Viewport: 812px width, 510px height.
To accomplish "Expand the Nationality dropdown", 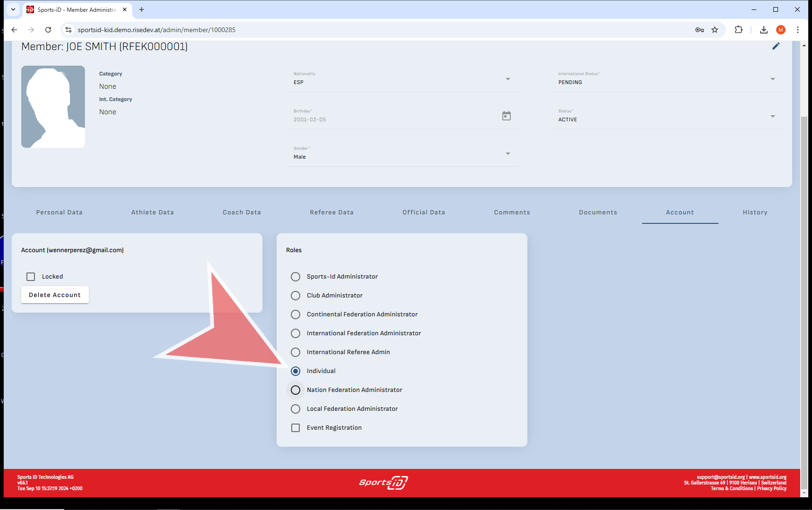I will point(507,79).
